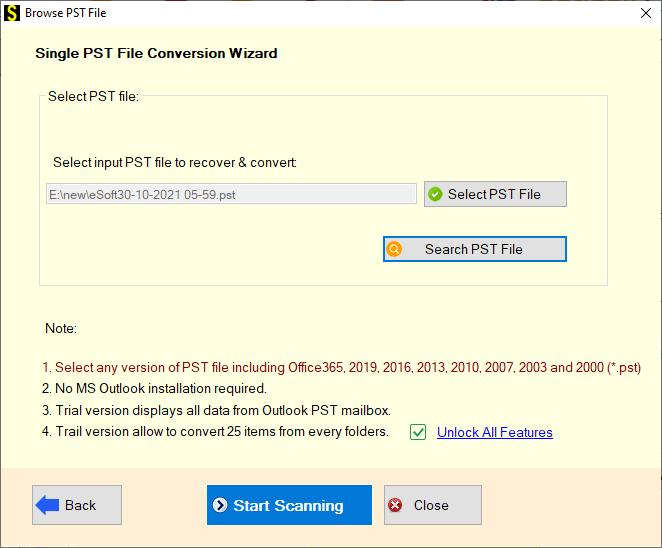Open the Unlock All Features link
This screenshot has width=662, height=548.
(495, 432)
